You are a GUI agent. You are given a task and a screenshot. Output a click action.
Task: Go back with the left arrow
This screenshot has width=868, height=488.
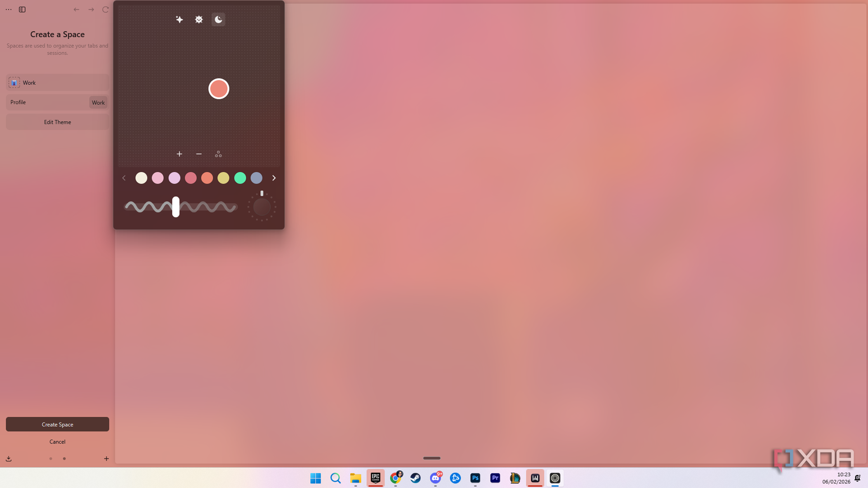coord(76,9)
